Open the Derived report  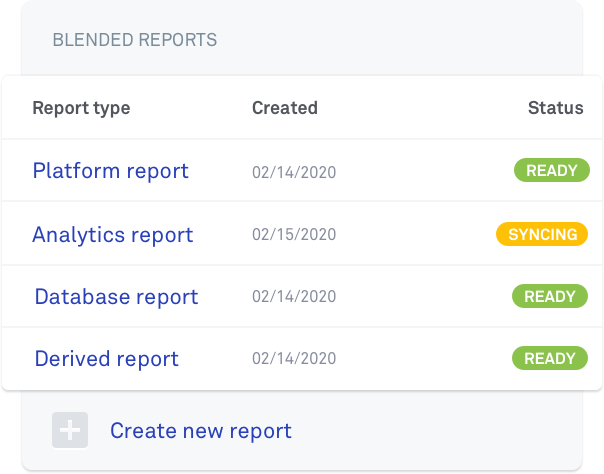(106, 359)
